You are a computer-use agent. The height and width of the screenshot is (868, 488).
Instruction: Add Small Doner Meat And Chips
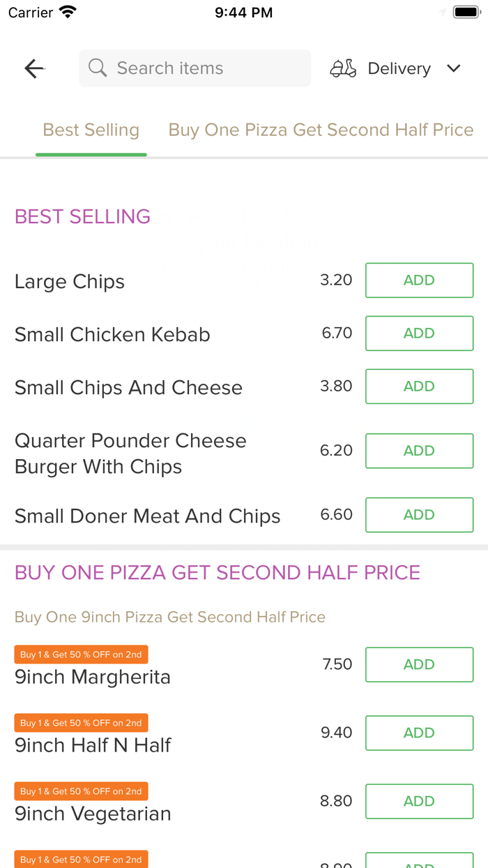[419, 514]
